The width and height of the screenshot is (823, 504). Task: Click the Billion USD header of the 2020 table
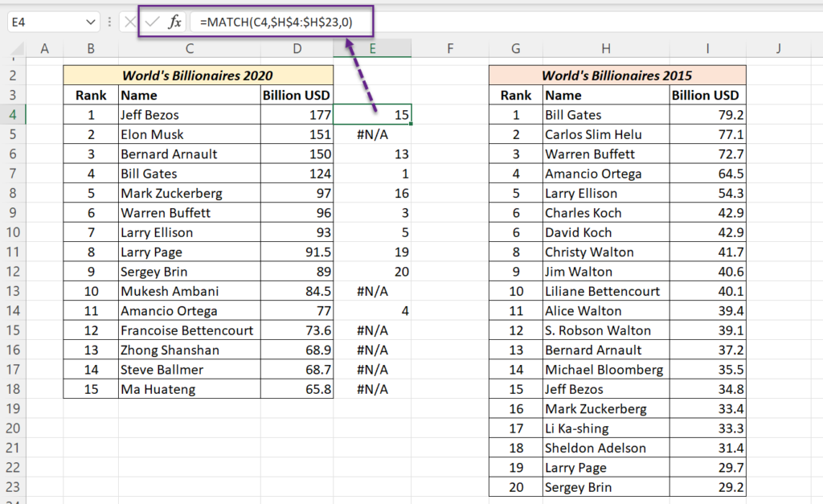(297, 95)
